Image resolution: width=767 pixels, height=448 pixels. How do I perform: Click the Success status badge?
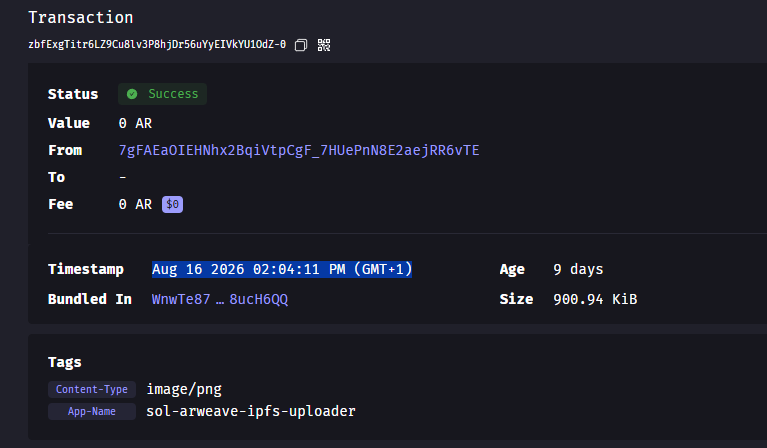click(162, 94)
